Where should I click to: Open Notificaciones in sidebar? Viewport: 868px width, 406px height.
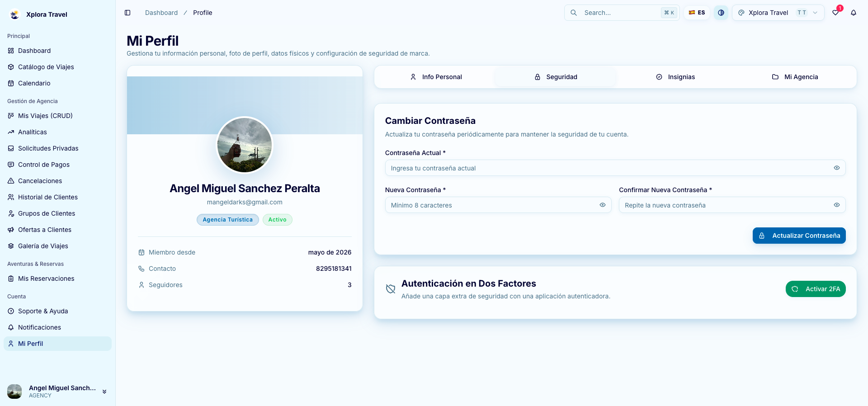[57, 327]
